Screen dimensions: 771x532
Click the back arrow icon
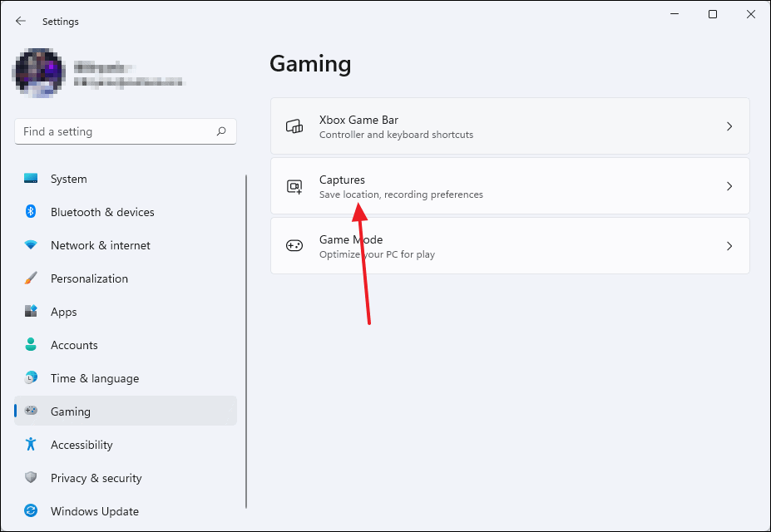[x=20, y=21]
